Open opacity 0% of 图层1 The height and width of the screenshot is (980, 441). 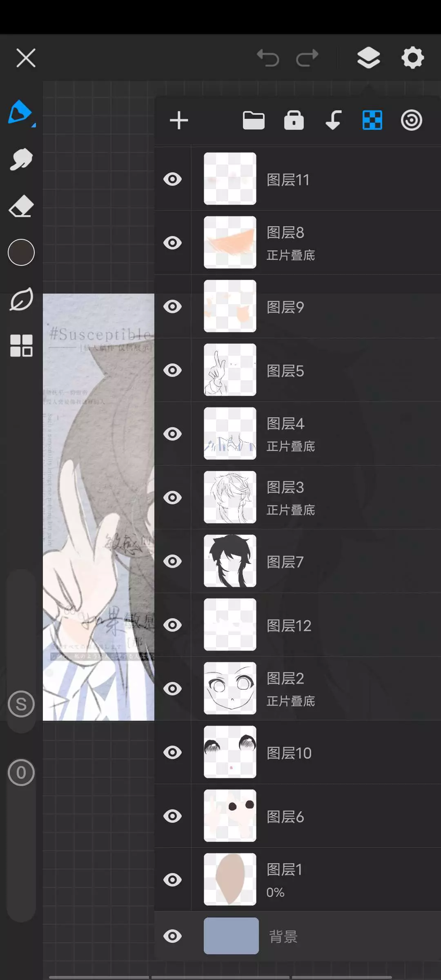pos(276,893)
